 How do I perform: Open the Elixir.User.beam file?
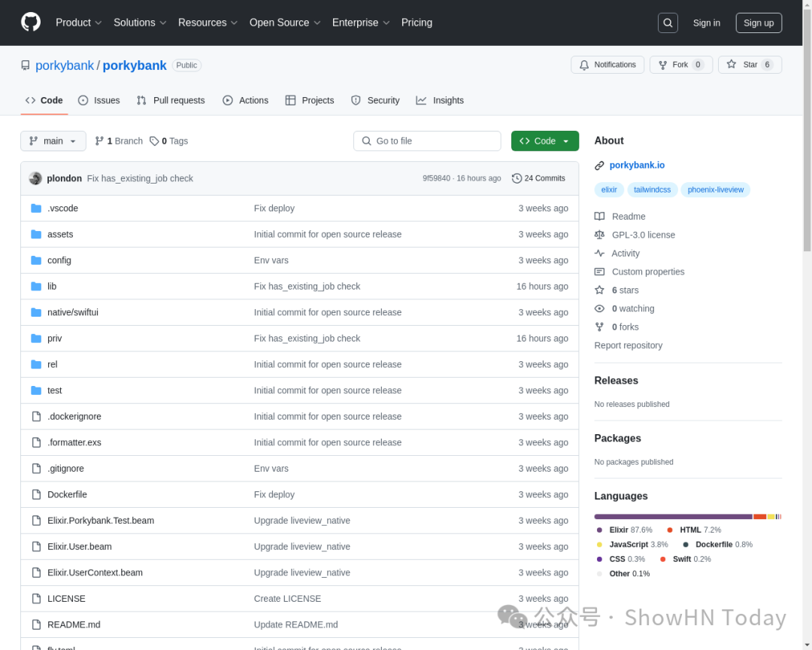[79, 546]
